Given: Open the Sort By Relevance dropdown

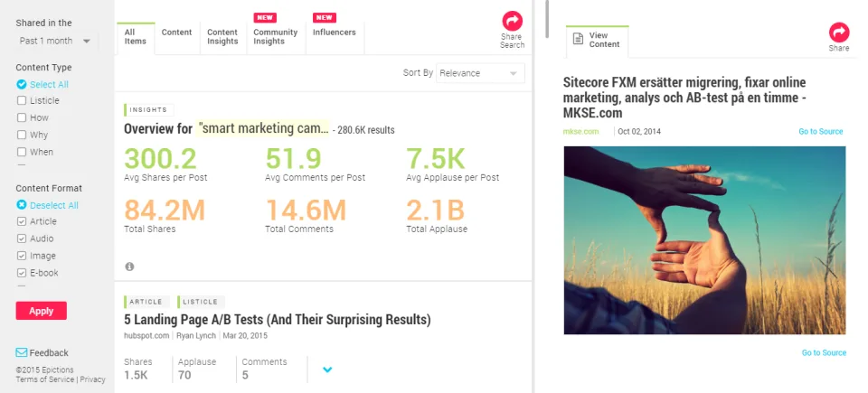Looking at the screenshot, I should pos(480,73).
